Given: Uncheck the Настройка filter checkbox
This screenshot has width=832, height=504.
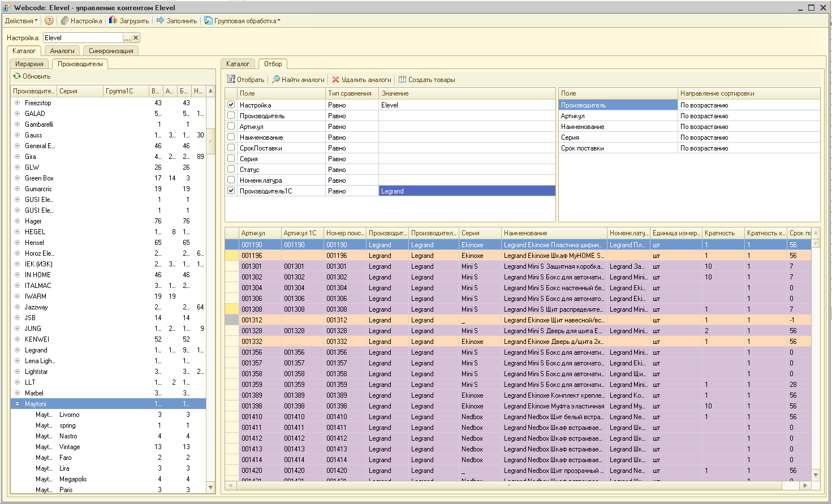Looking at the screenshot, I should (x=231, y=105).
